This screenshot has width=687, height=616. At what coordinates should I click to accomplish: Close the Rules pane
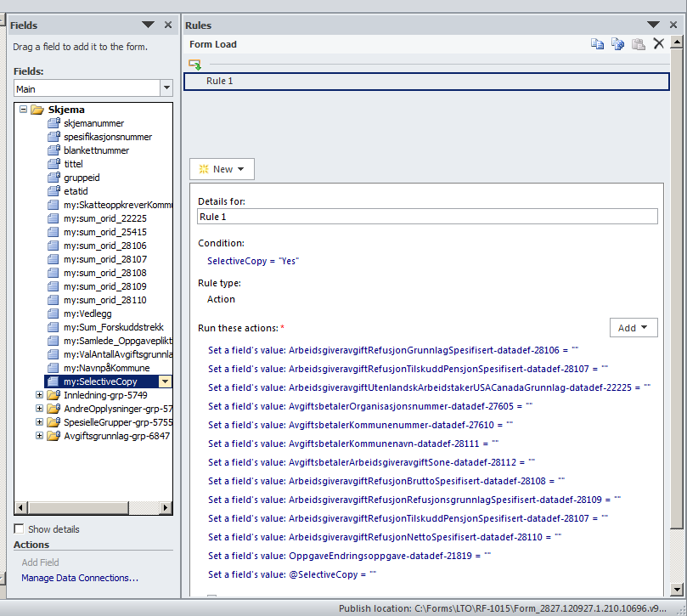pyautogui.click(x=673, y=25)
